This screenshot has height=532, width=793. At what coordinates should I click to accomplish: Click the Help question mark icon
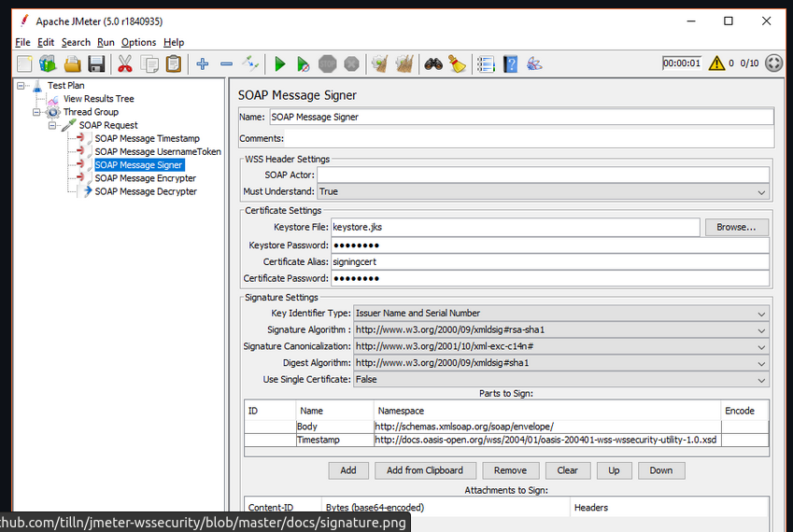click(510, 64)
